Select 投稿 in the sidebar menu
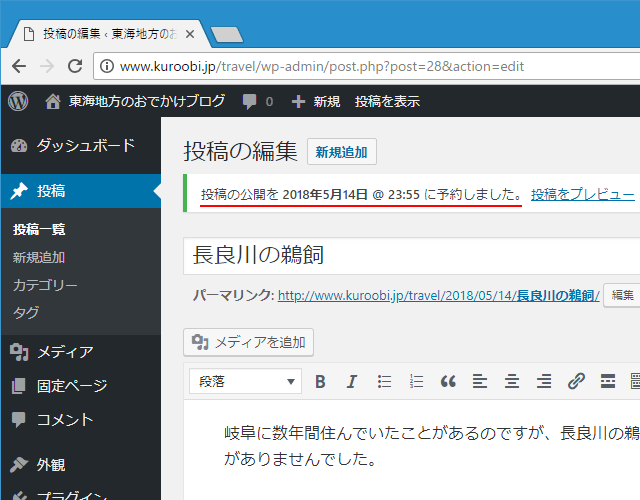This screenshot has height=500, width=640. tap(80, 191)
